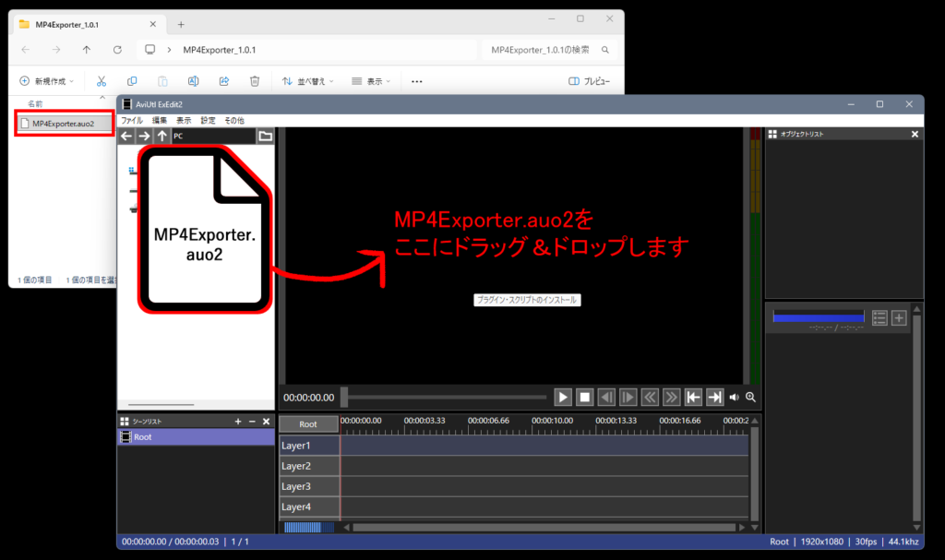Click the Stop playback button
945x560 pixels.
[x=585, y=398]
